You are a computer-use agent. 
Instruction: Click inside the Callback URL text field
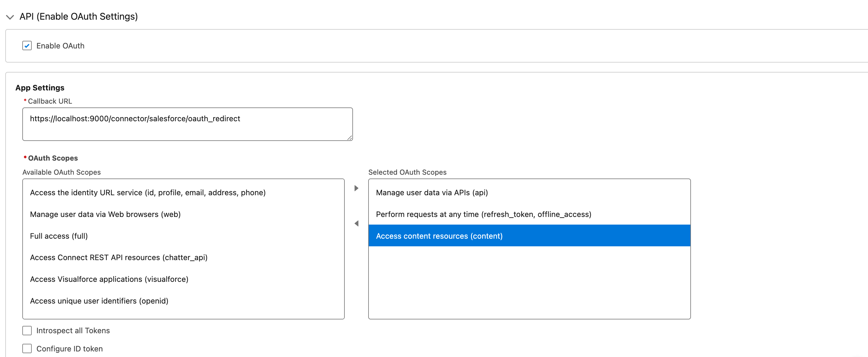[x=187, y=124]
